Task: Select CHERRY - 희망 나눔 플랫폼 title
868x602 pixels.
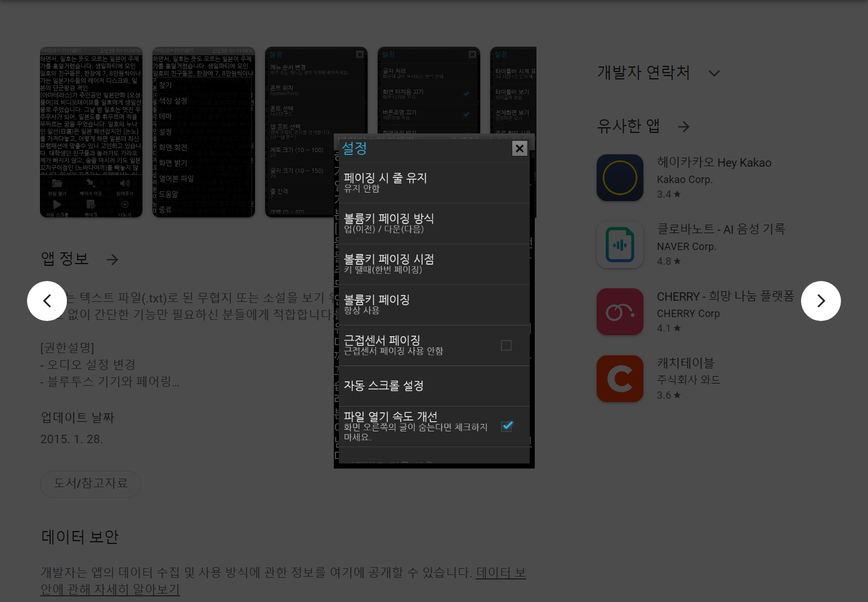Action: click(725, 296)
